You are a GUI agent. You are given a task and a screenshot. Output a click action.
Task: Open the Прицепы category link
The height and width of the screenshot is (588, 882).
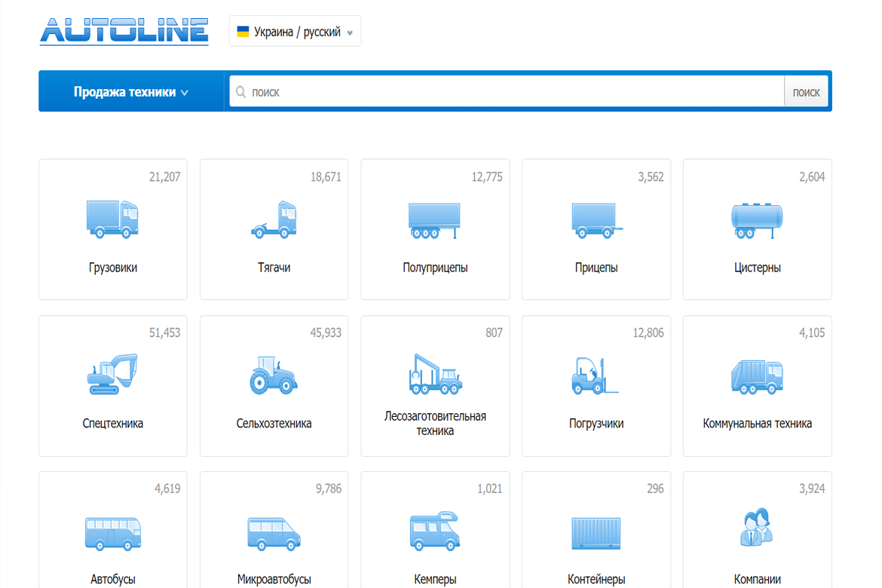(596, 268)
